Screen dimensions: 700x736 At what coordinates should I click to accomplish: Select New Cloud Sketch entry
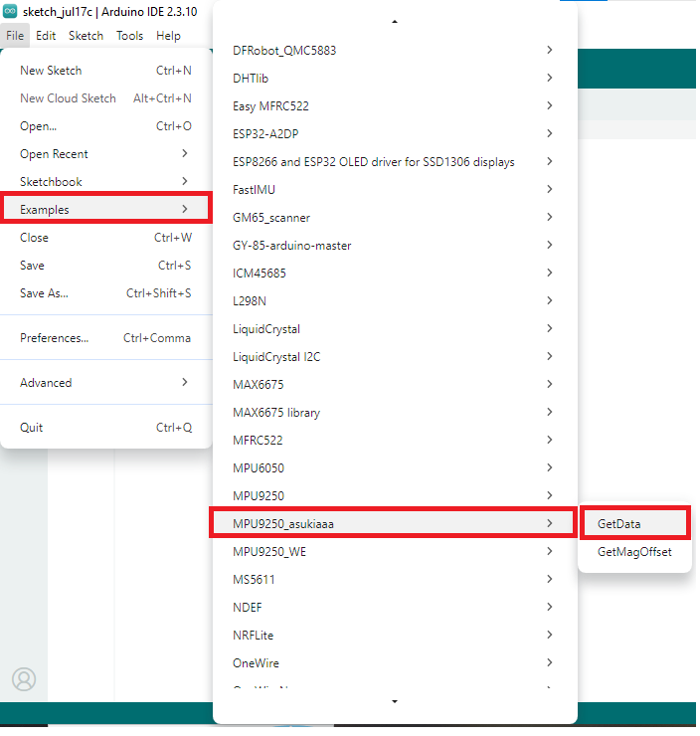click(x=106, y=98)
